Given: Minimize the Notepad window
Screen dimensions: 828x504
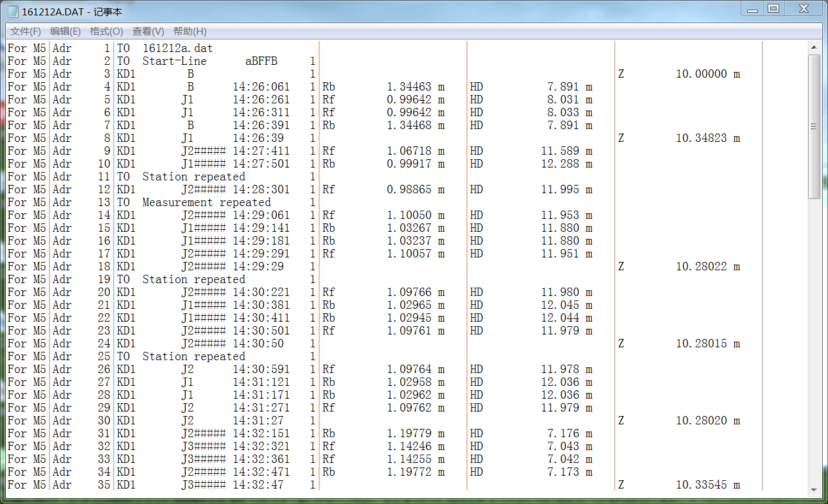Looking at the screenshot, I should (752, 9).
